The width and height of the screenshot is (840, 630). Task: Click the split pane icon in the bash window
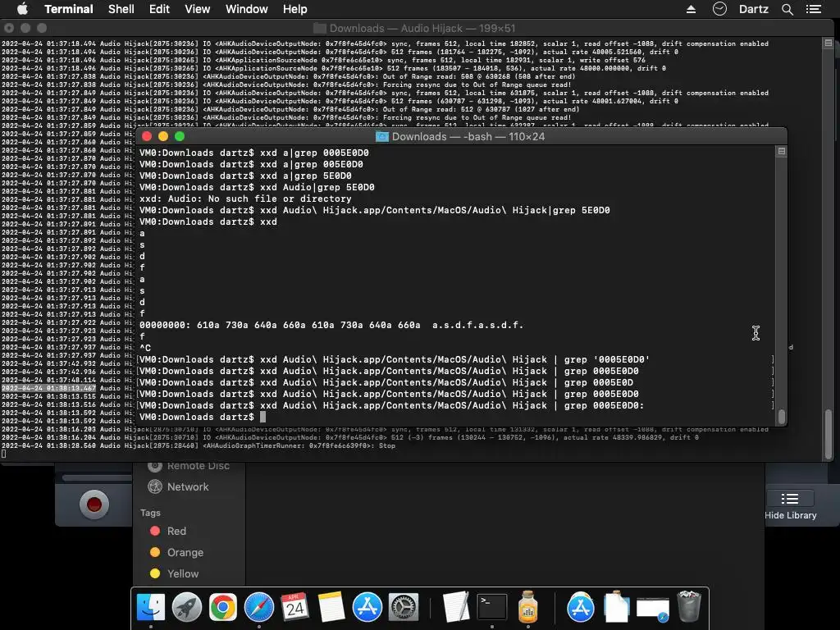782,152
